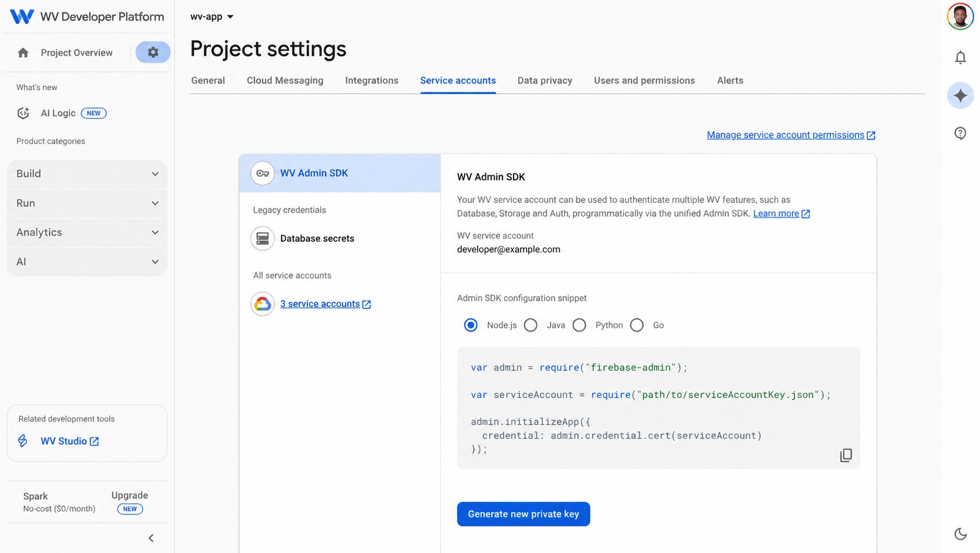Click the Project Overview home icon
980x553 pixels.
pos(23,53)
